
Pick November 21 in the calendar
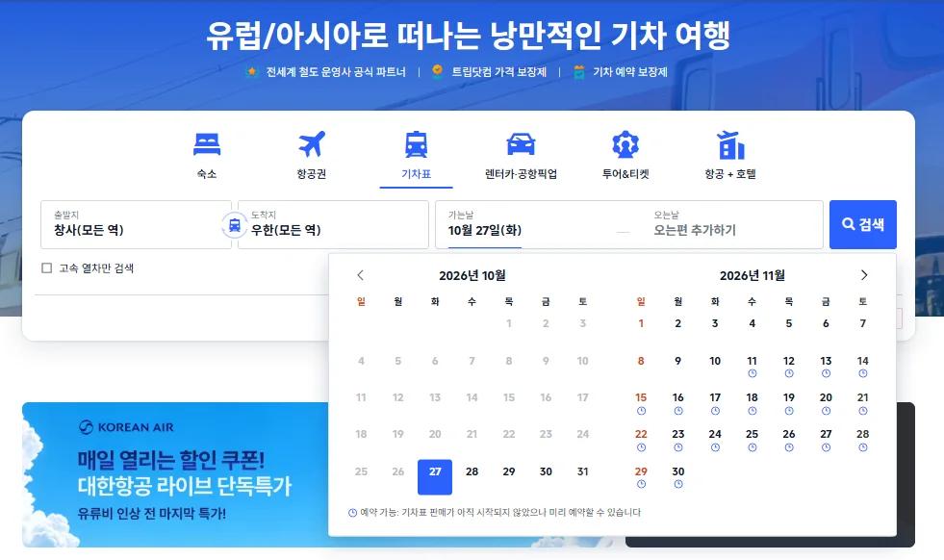point(863,403)
